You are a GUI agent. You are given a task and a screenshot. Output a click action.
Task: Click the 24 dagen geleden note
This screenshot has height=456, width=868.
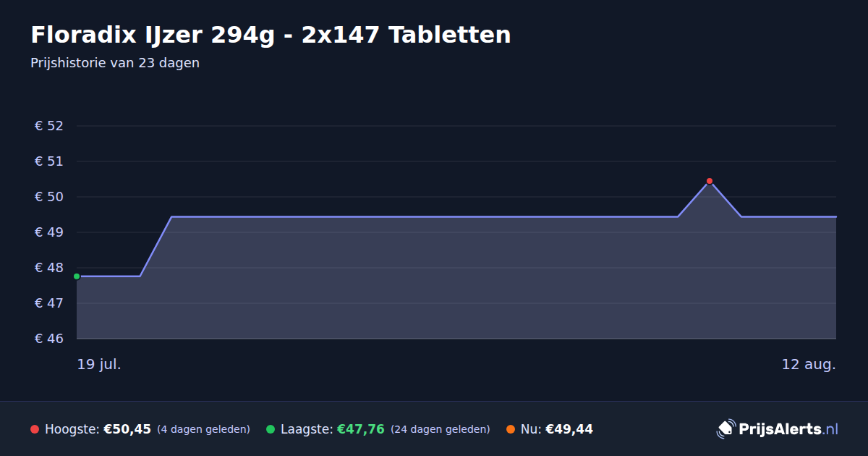click(441, 429)
